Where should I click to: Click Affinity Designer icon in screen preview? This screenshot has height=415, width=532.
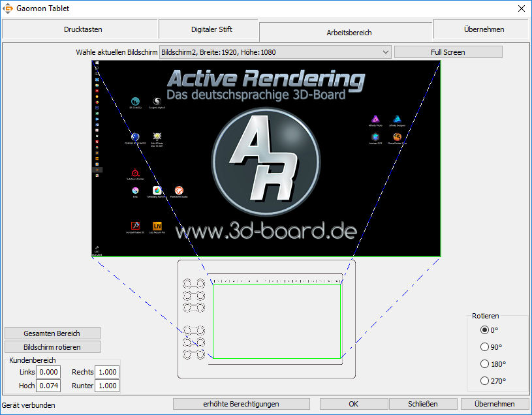397,119
